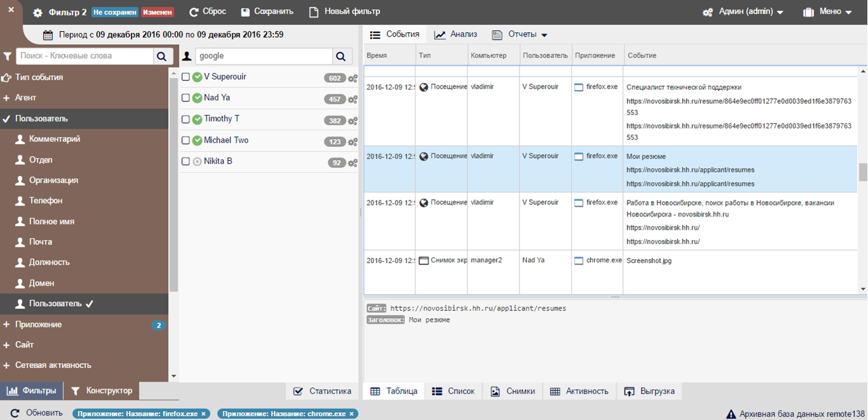Expand the Сетевая активность section
868x420 pixels.
click(84, 365)
